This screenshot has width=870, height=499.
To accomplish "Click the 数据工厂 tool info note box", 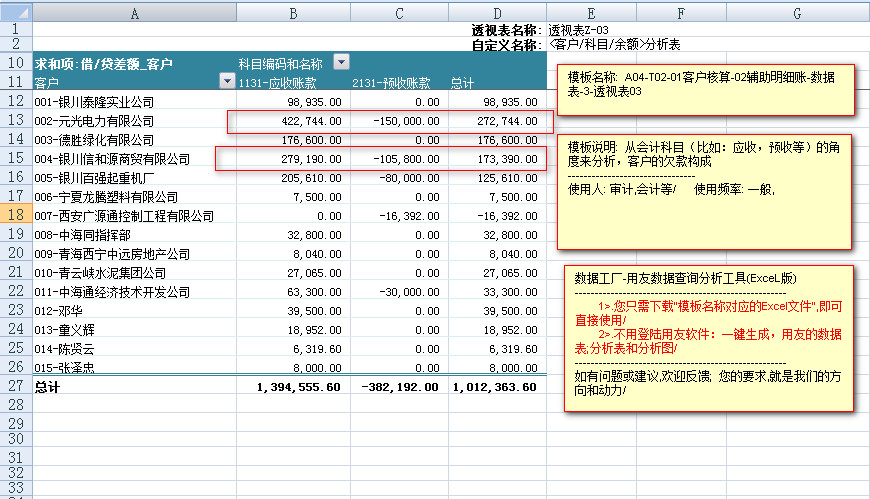I will tap(707, 338).
